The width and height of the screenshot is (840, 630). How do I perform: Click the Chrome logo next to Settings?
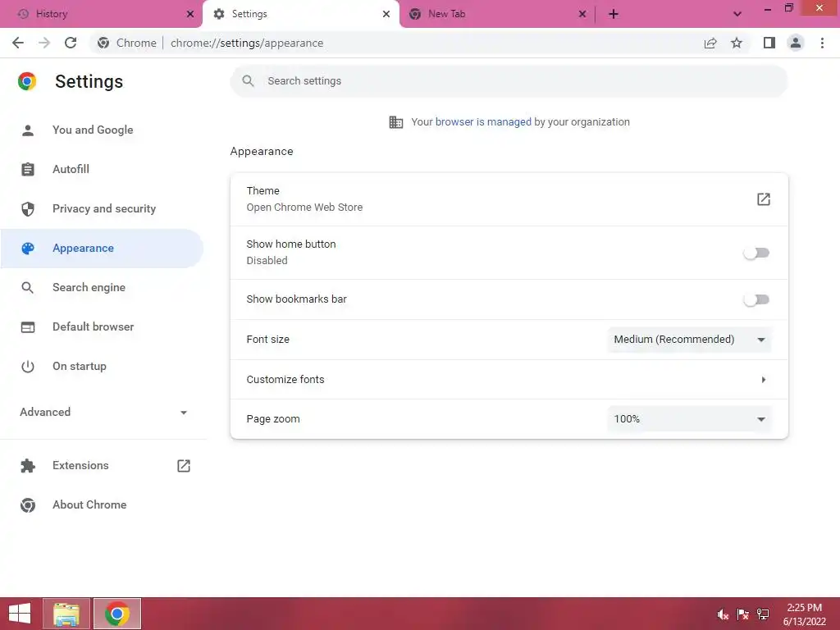[27, 81]
